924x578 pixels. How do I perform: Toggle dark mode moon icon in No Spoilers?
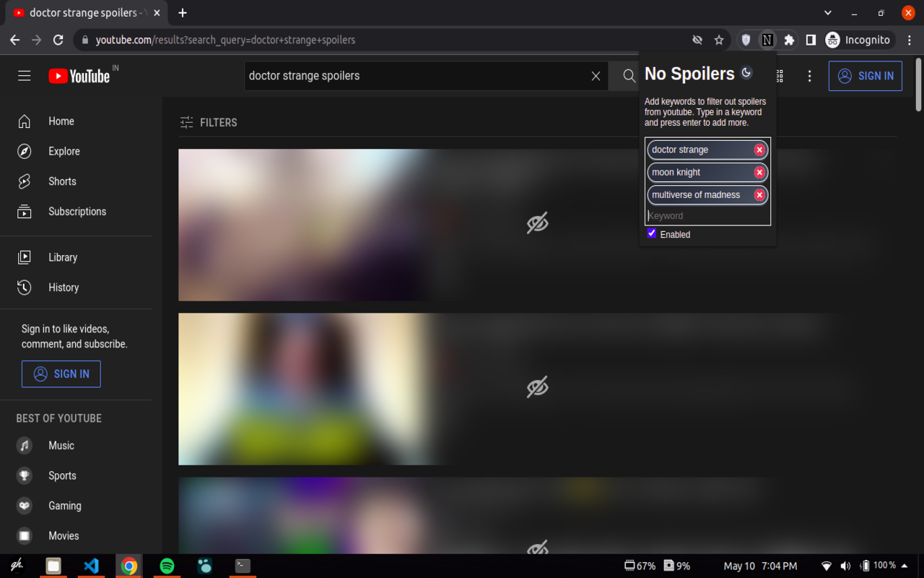[x=746, y=72]
